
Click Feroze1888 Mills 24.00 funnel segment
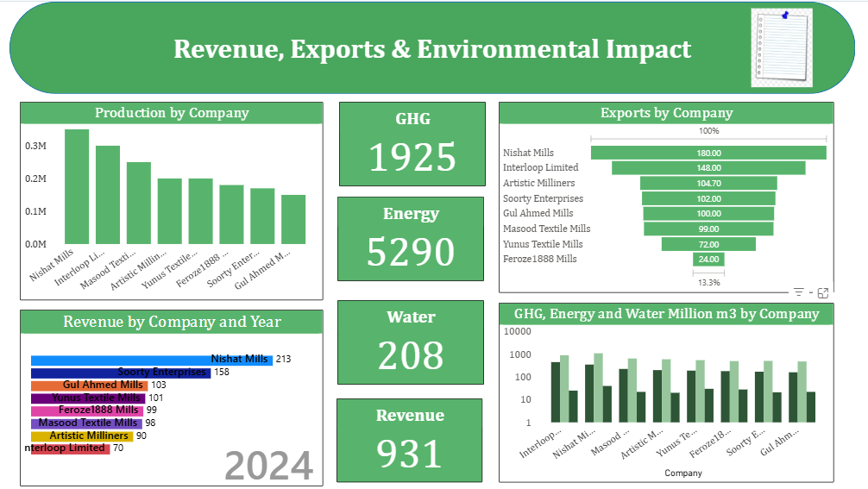tap(708, 259)
